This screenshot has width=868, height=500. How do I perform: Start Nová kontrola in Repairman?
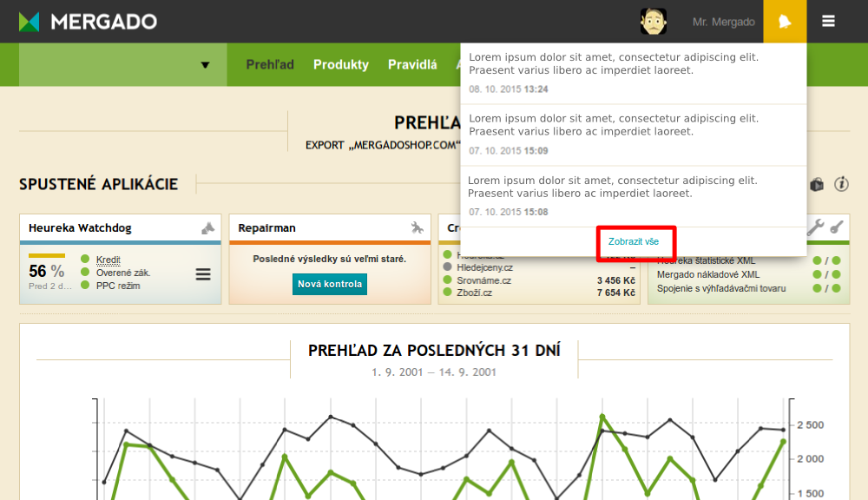coord(329,284)
